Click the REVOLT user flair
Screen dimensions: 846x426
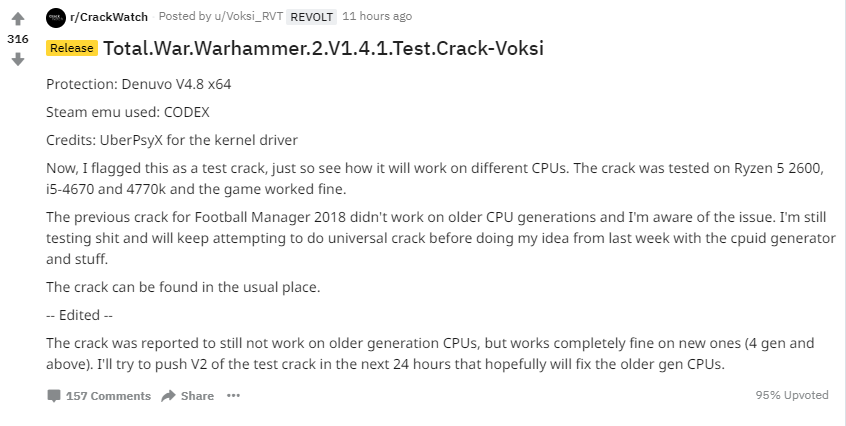coord(311,17)
